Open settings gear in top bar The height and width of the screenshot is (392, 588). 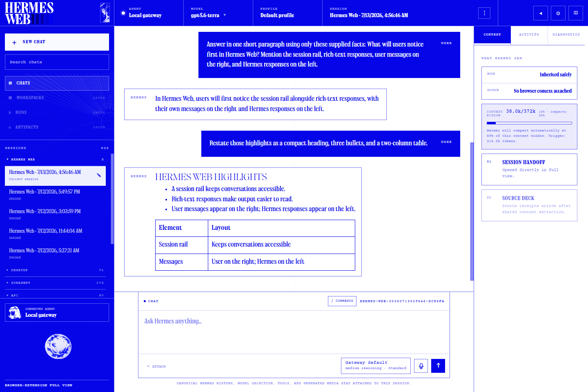pos(558,13)
